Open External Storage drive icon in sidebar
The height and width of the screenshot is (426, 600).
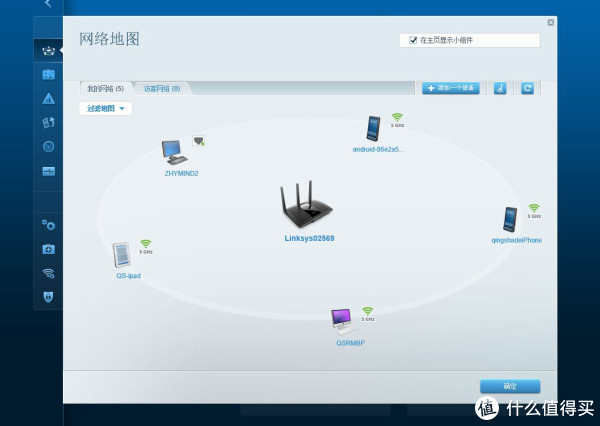pos(49,171)
